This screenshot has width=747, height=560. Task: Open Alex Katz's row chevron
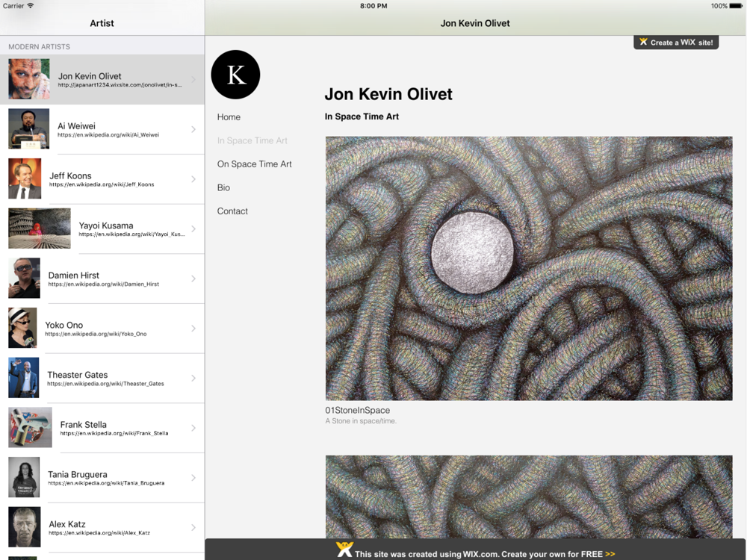(x=193, y=527)
